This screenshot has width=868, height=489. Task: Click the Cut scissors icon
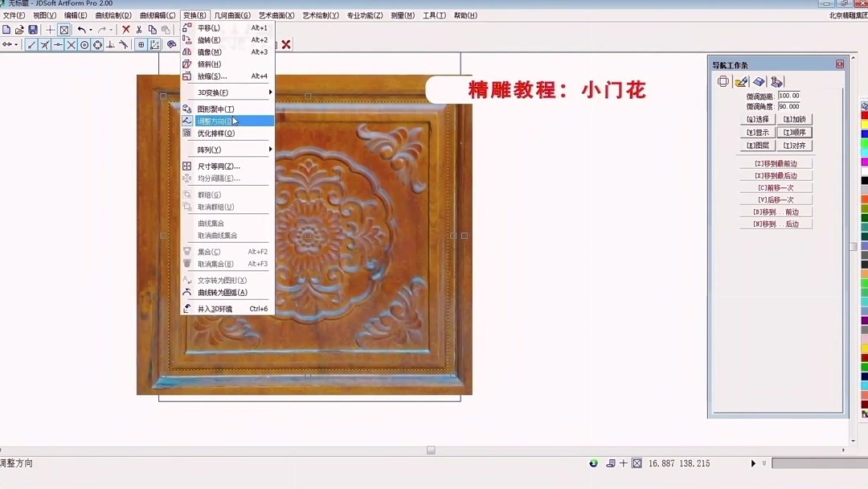[139, 29]
